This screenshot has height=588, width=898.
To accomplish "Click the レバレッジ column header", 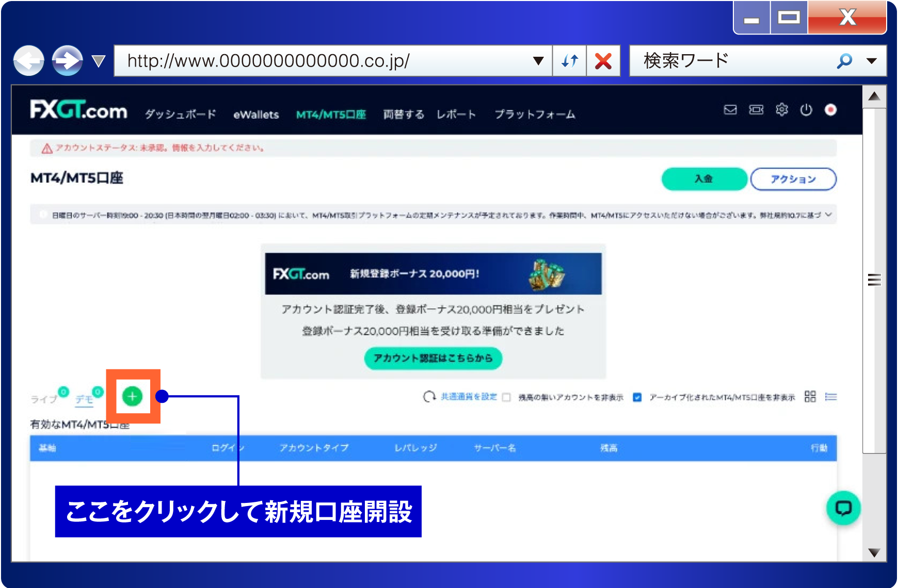I will [x=415, y=448].
